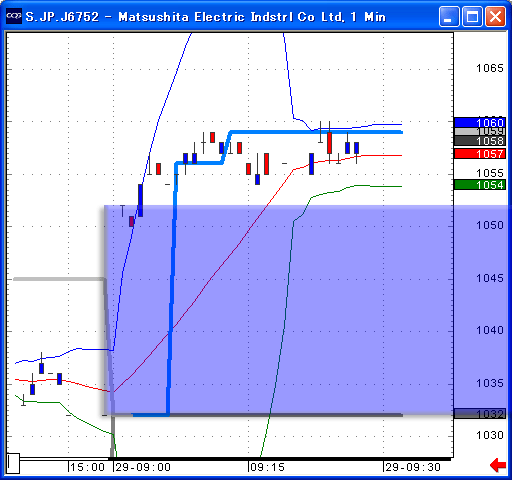Click the 1040 price axis label
512x480 pixels.
point(490,330)
